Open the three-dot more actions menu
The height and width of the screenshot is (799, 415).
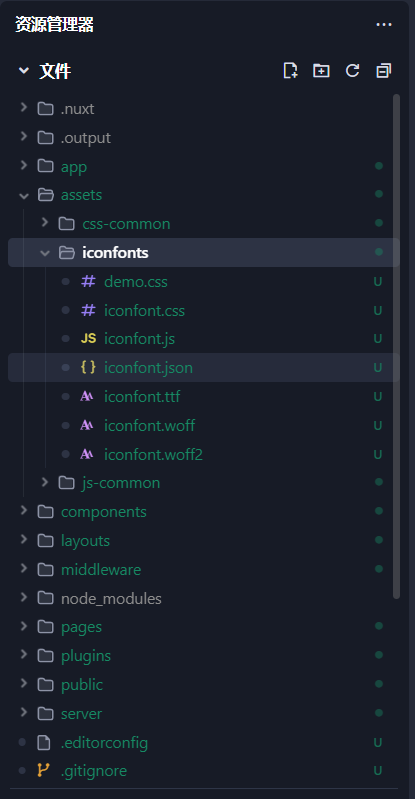click(x=383, y=24)
